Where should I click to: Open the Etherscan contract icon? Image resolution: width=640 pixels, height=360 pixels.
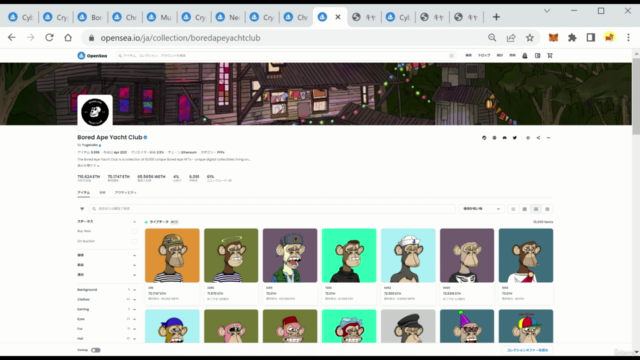tap(484, 138)
